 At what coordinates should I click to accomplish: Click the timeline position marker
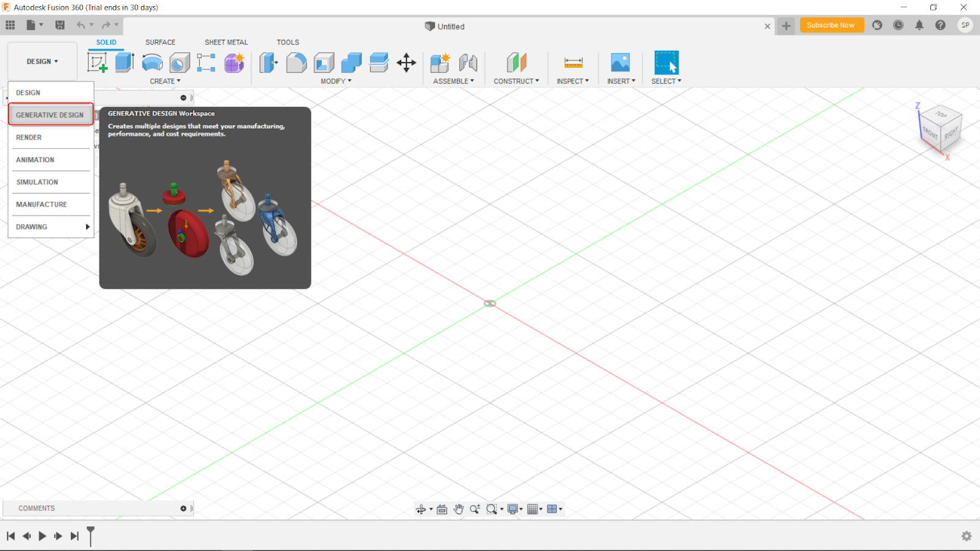(91, 536)
